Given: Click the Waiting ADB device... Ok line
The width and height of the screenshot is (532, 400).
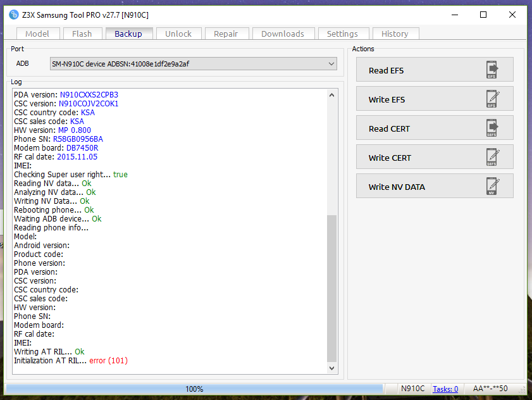Looking at the screenshot, I should pos(58,219).
